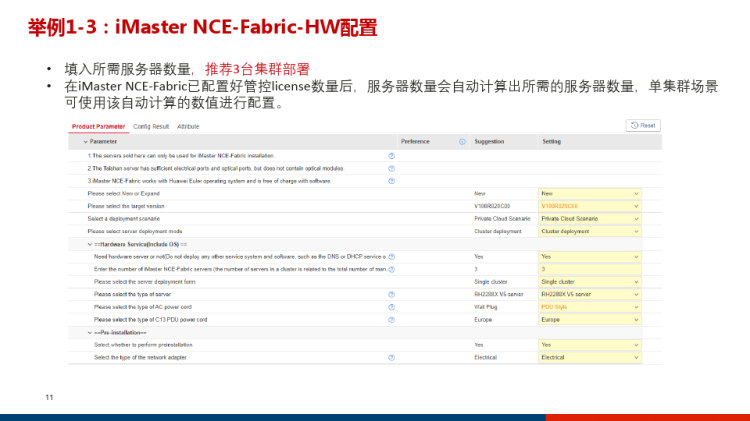Open the perform preinstallation Yes dropdown

(x=589, y=345)
